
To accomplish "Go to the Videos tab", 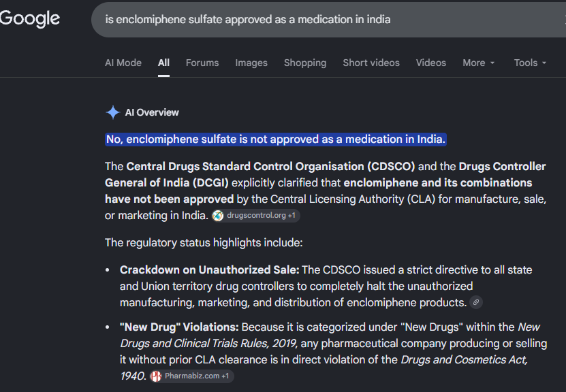I will pos(431,63).
